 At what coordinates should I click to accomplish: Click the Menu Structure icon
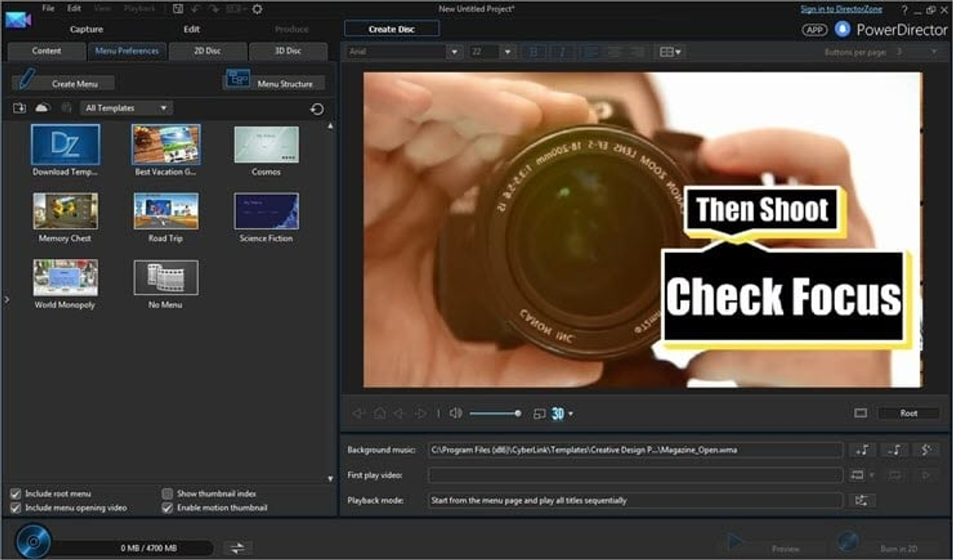(x=238, y=80)
